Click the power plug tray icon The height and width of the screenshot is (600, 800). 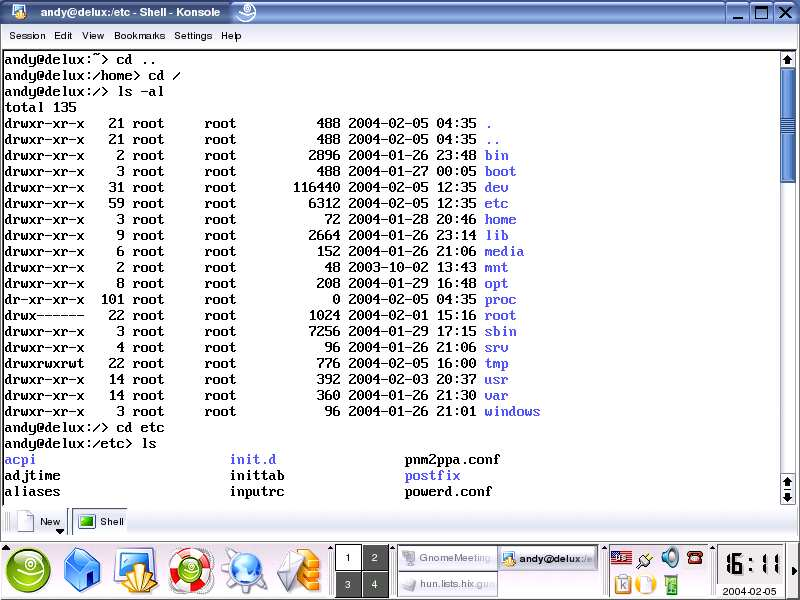click(x=645, y=559)
